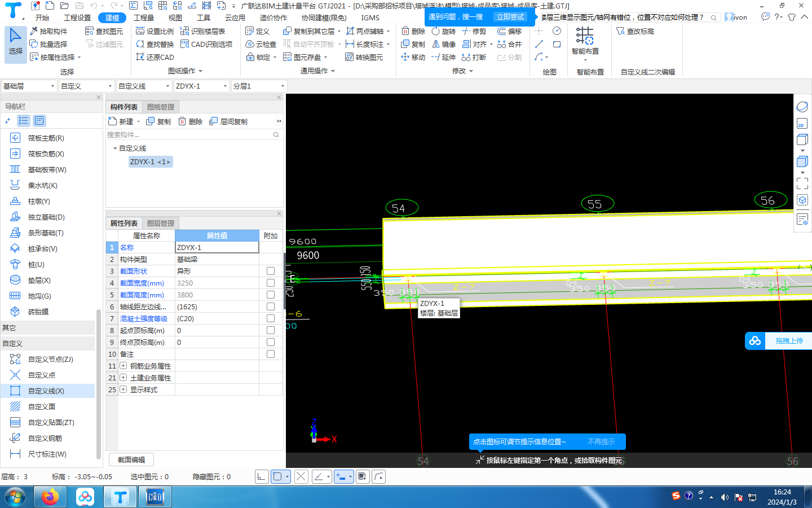Click 查改标高 edit elevation tool
This screenshot has width=812, height=508.
point(635,31)
